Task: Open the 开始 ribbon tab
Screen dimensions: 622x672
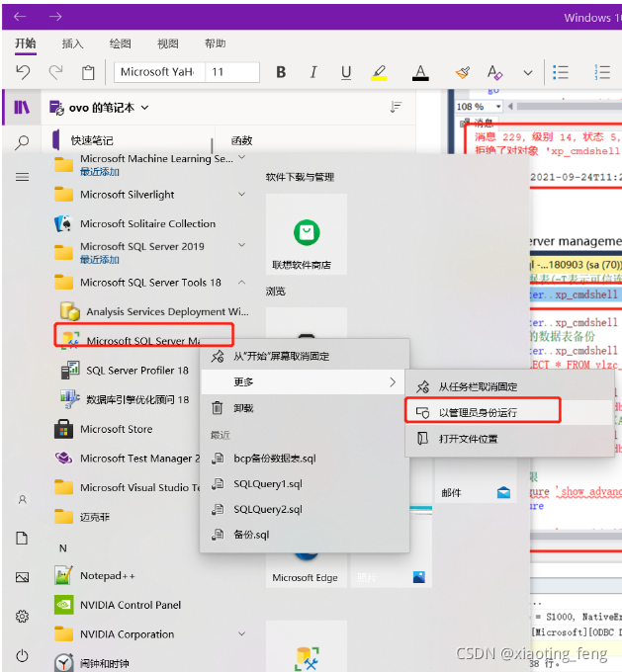Action: click(26, 43)
